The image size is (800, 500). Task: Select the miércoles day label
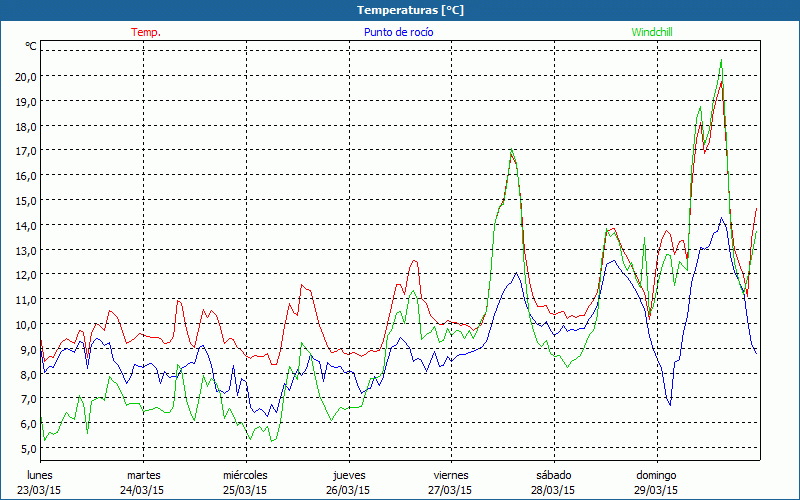245,475
